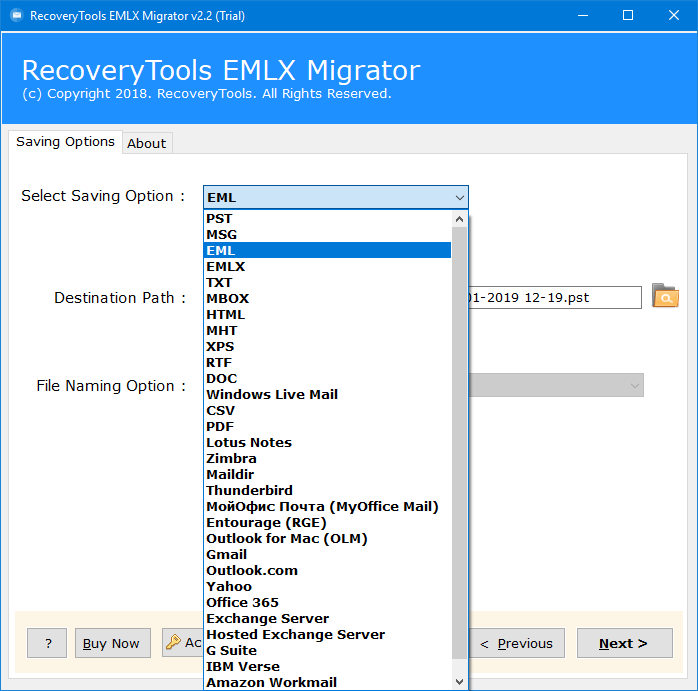Screen dimensions: 698x691
Task: Select Zimbra option
Action: point(327,459)
